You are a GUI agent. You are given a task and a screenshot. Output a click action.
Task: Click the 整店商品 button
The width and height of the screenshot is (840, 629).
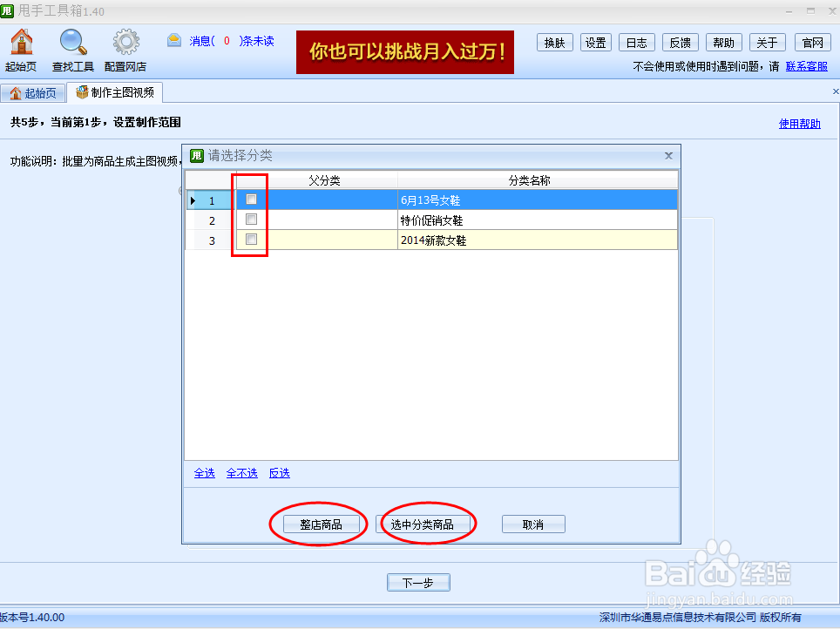(x=320, y=524)
